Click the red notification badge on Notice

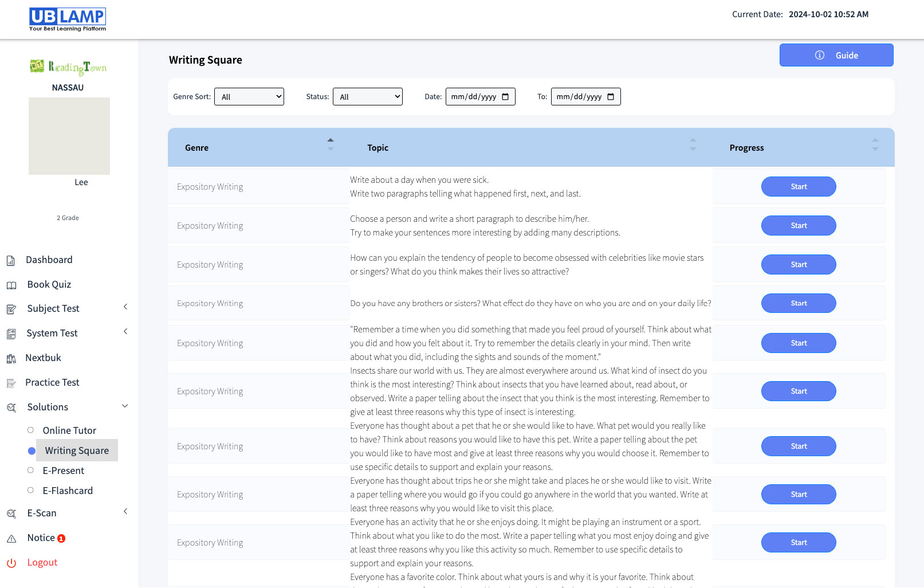(61, 539)
